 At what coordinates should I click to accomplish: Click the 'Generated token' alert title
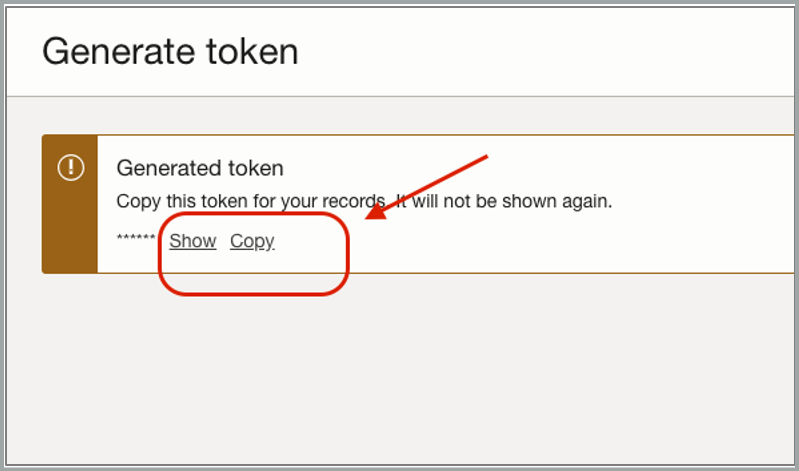click(200, 168)
